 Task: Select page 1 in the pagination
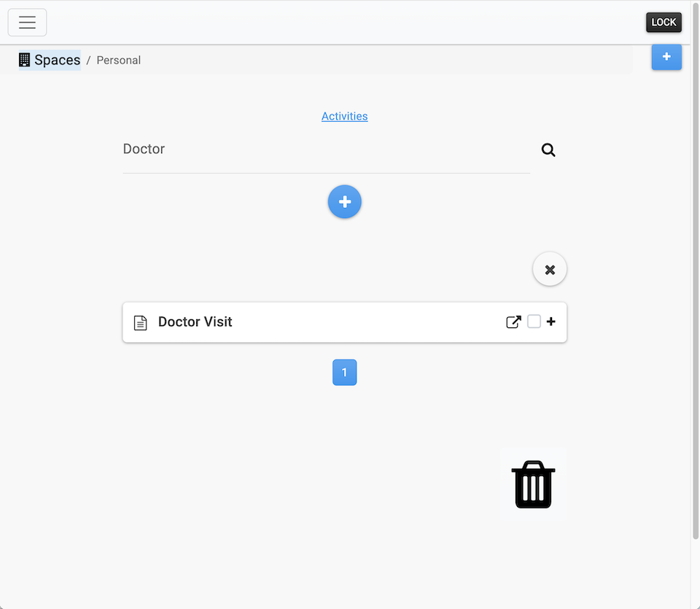pyautogui.click(x=344, y=372)
